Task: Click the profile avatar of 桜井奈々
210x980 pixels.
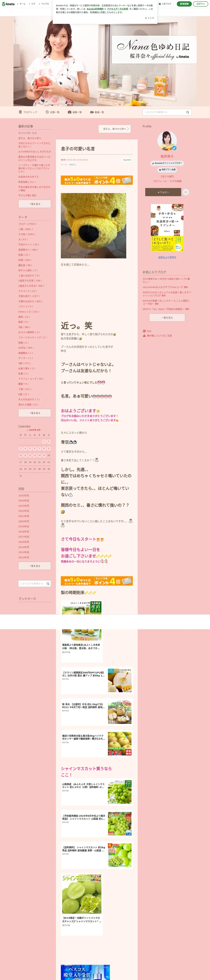Action: [x=167, y=141]
